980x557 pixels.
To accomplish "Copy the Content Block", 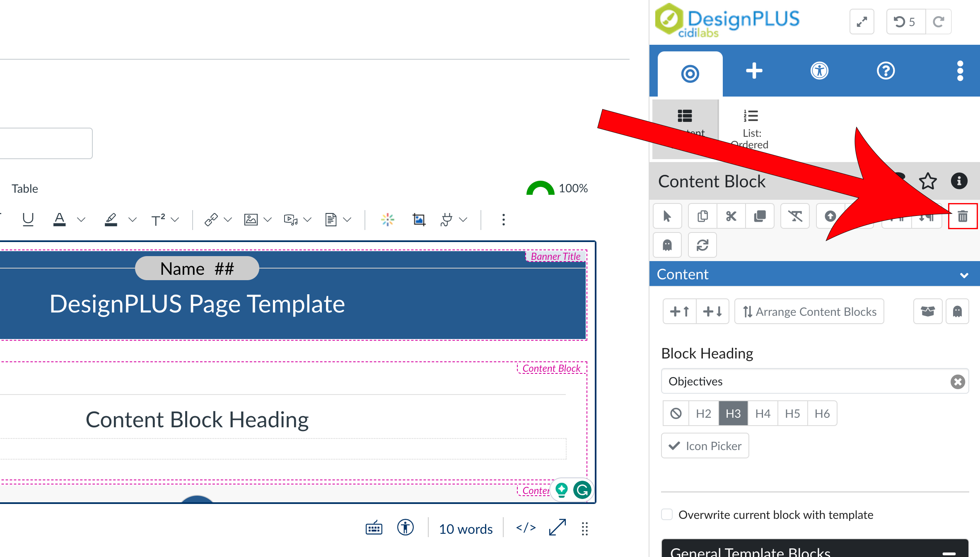I will (x=702, y=216).
